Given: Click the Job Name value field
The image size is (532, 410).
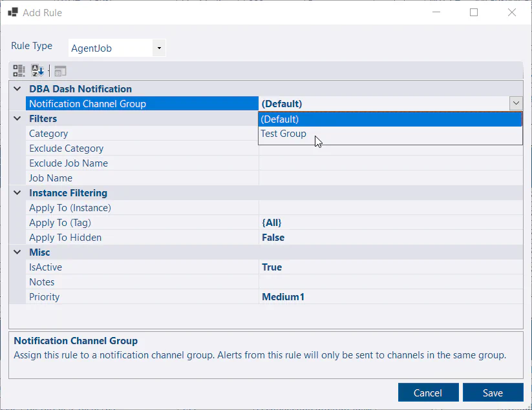Looking at the screenshot, I should click(x=390, y=178).
